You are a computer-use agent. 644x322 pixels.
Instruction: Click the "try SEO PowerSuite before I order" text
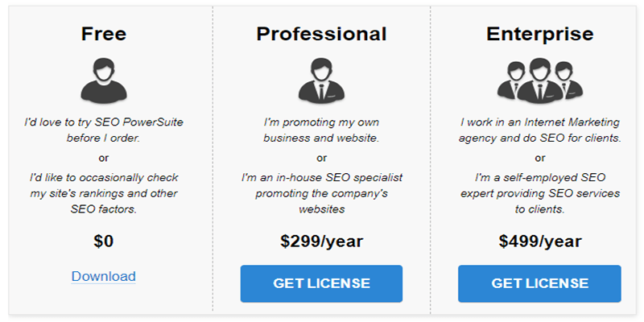pos(104,130)
